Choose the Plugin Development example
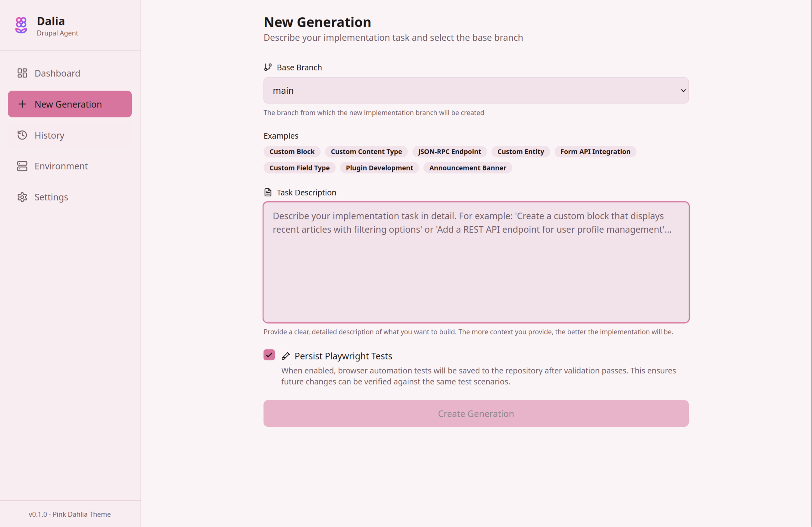Screen dimensions: 812x527 click(x=379, y=167)
